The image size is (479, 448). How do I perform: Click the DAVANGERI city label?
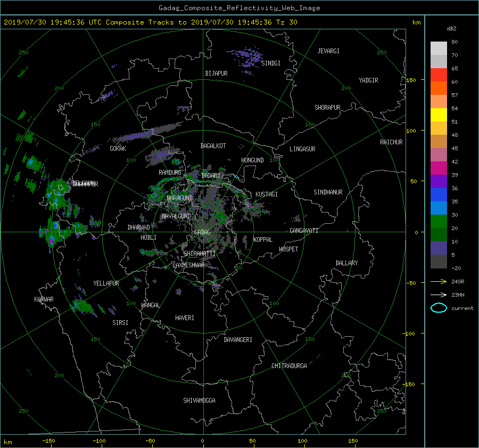tap(238, 340)
